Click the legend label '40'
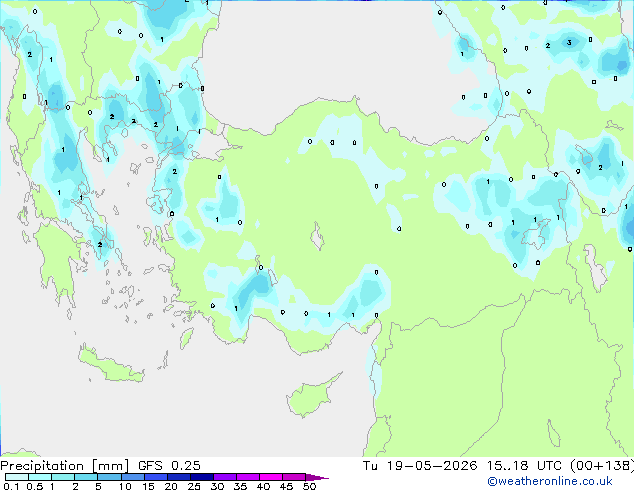The width and height of the screenshot is (634, 490). 263,486
